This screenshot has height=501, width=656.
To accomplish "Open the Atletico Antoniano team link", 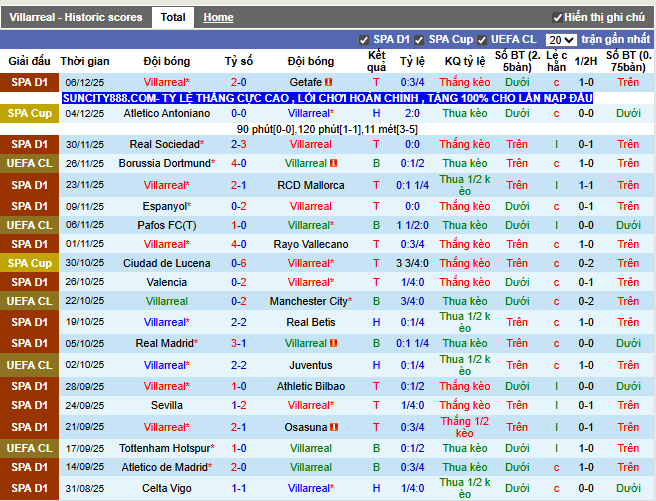I will tap(167, 113).
